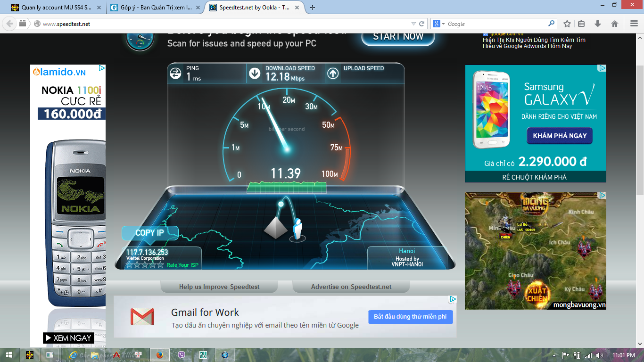Open the Downloads arrow icon
This screenshot has width=644, height=362.
(598, 24)
